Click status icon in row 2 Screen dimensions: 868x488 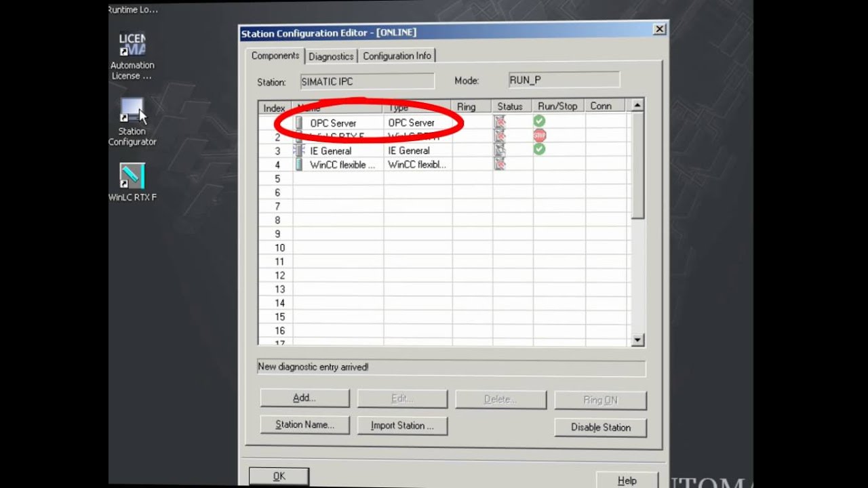pos(500,136)
